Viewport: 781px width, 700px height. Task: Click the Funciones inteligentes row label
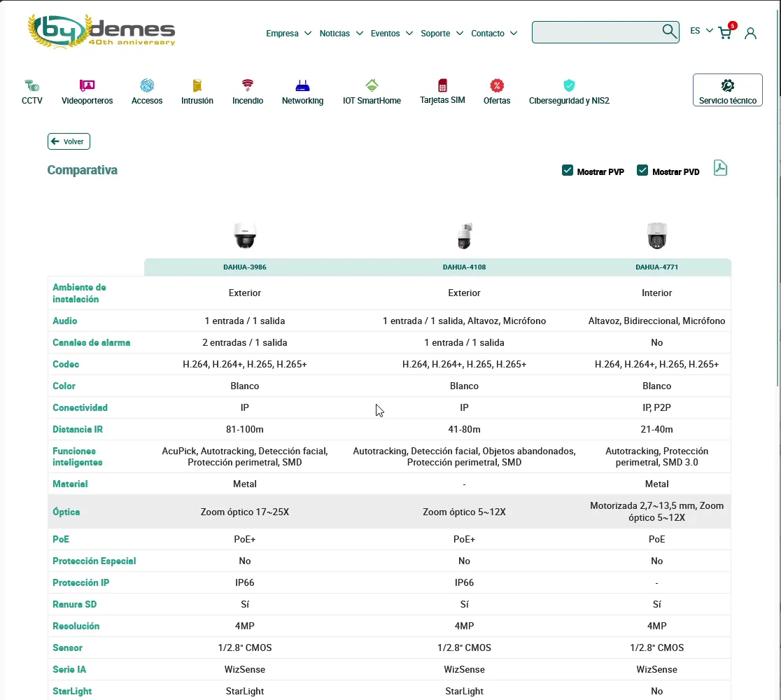click(x=77, y=457)
